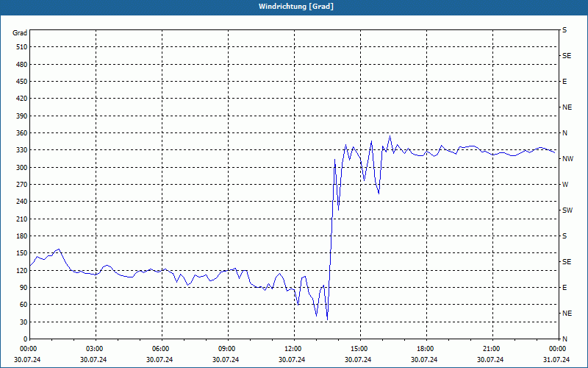Click the "Grad" unit label above y-axis
Image resolution: width=588 pixels, height=368 pixels.
pyautogui.click(x=20, y=33)
